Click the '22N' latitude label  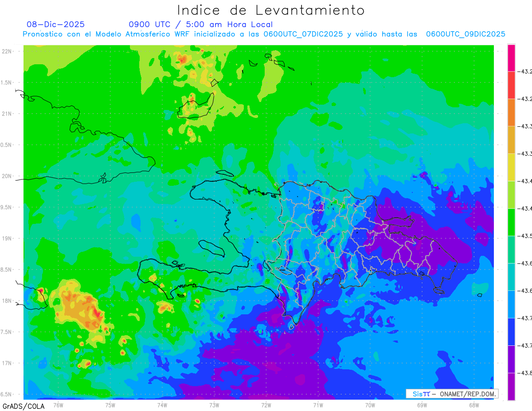click(7, 51)
